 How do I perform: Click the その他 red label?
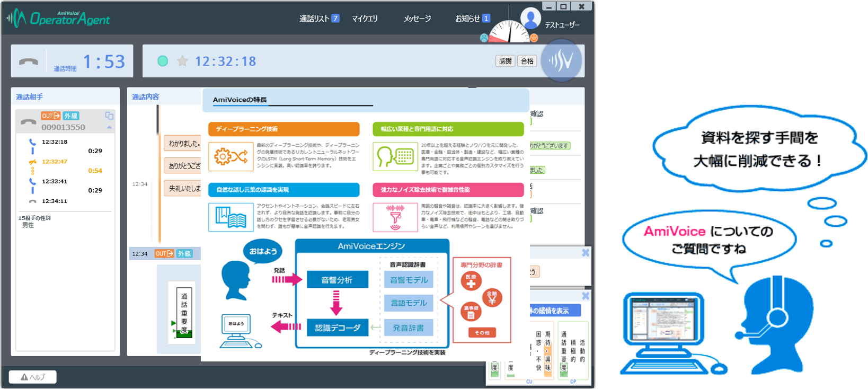(482, 333)
